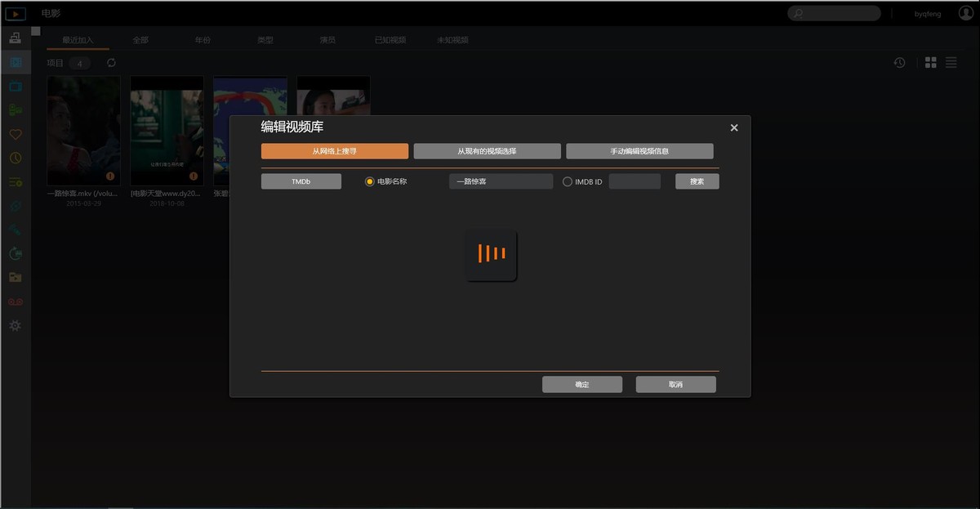The width and height of the screenshot is (980, 509).
Task: Select the fourth movie poster thumbnail
Action: (x=333, y=96)
